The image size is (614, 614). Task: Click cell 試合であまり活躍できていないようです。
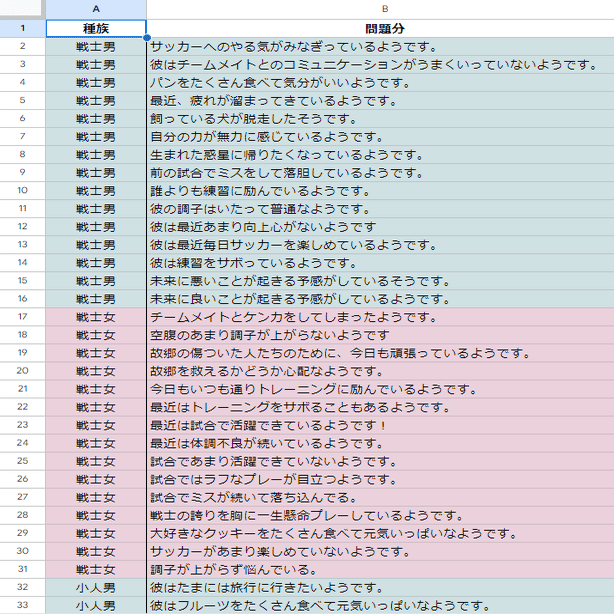click(380, 461)
